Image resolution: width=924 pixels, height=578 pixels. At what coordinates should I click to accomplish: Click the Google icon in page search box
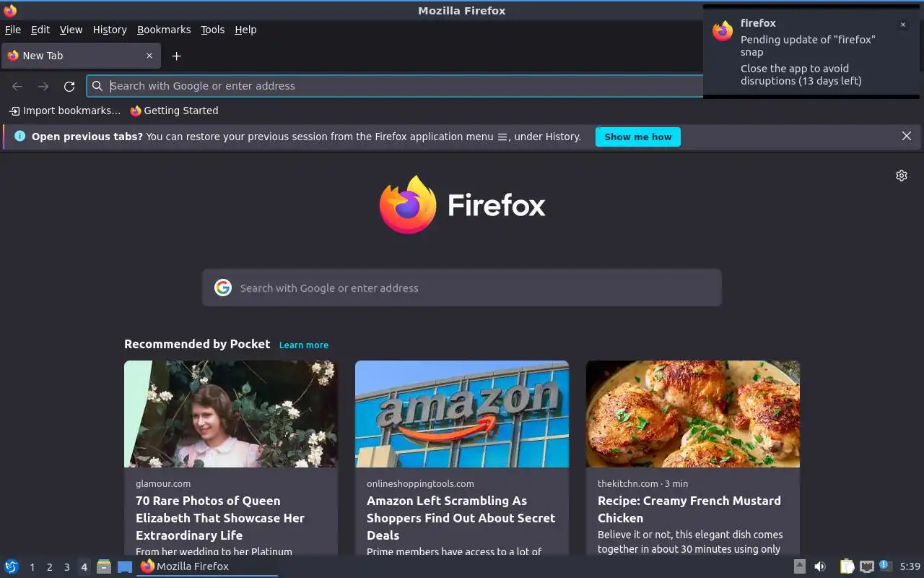pyautogui.click(x=223, y=288)
